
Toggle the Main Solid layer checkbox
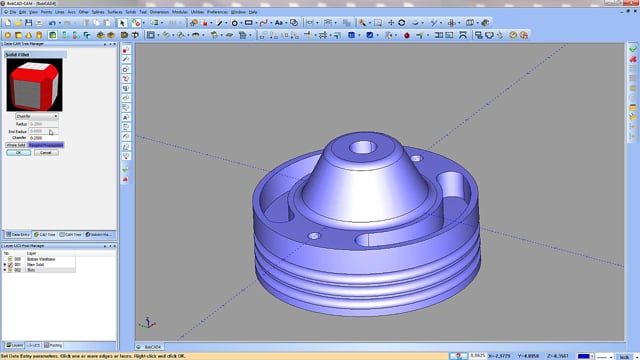click(10, 264)
